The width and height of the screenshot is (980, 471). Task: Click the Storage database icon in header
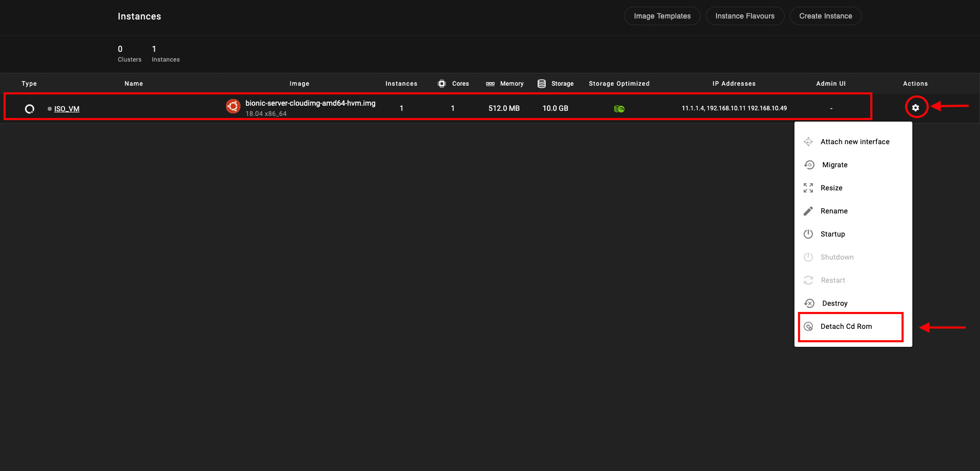(x=541, y=84)
